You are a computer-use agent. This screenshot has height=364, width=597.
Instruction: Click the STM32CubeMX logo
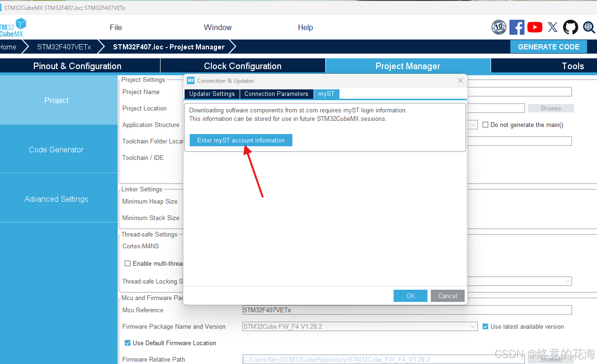pyautogui.click(x=13, y=28)
